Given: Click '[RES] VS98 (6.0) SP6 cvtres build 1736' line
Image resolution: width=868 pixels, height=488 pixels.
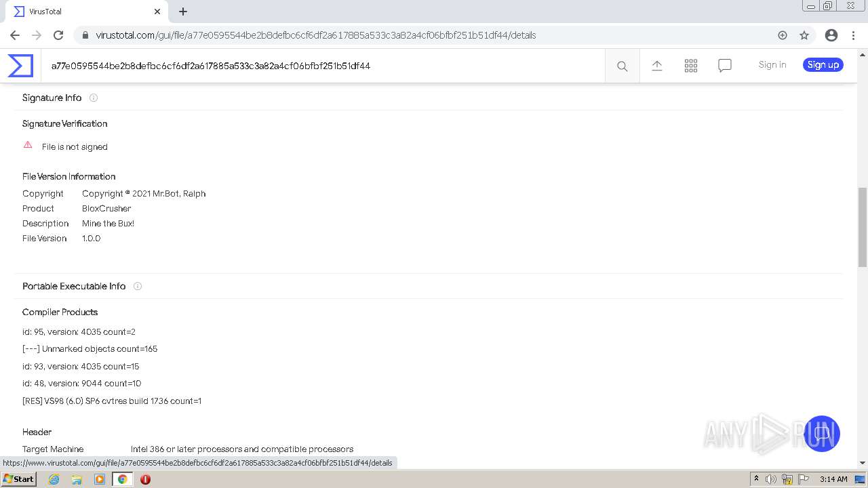Looking at the screenshot, I should [x=112, y=401].
